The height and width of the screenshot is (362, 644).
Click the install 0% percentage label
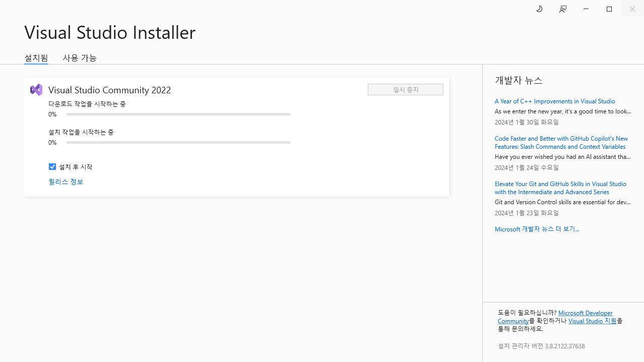(x=52, y=143)
